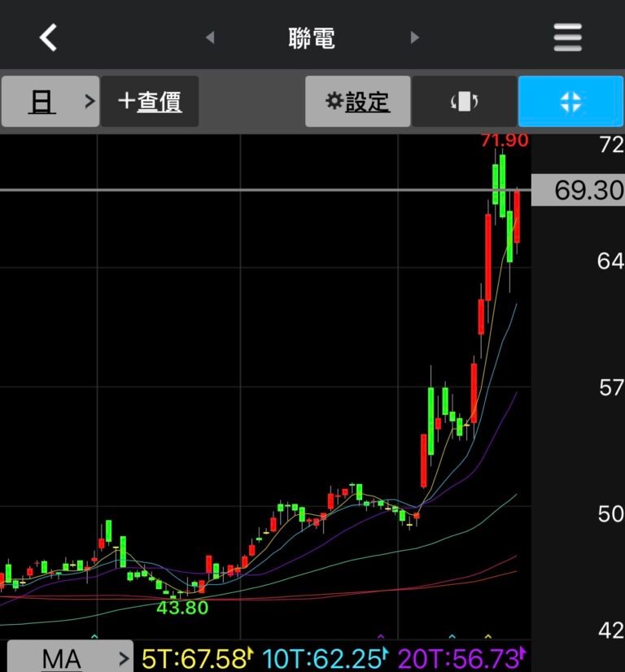Select the 10T:62.25 moving average label
This screenshot has width=625, height=672.
click(x=326, y=657)
